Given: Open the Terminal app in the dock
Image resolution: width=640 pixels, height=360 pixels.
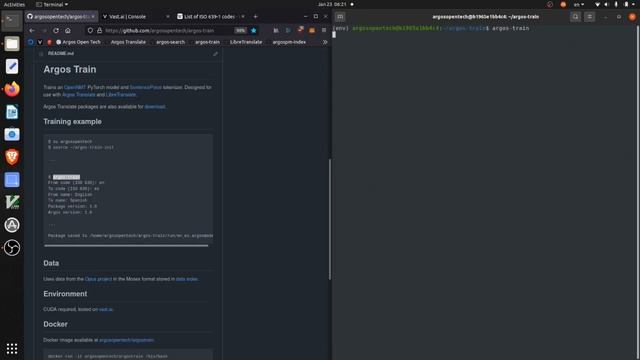Looking at the screenshot, I should point(12,20).
